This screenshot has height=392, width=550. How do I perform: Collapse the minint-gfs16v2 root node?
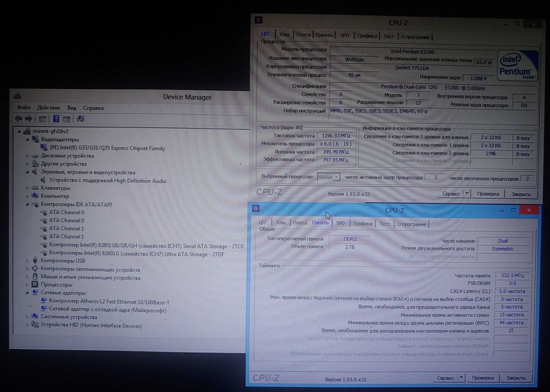pos(19,131)
